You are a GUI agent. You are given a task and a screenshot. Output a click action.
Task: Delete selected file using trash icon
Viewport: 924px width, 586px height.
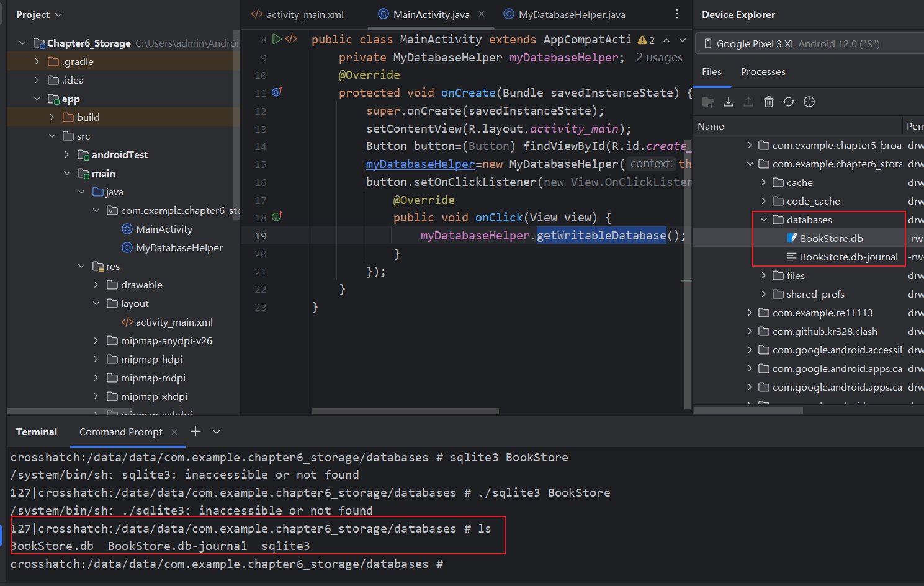[768, 102]
